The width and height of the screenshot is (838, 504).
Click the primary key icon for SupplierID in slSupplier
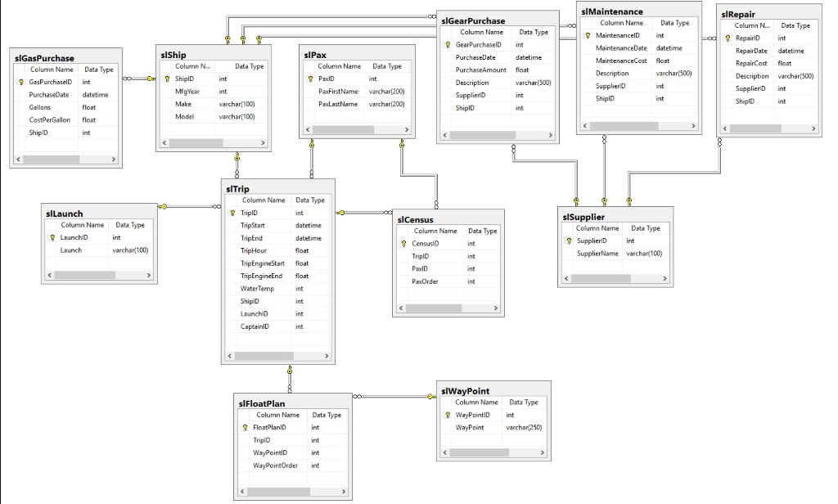click(569, 241)
